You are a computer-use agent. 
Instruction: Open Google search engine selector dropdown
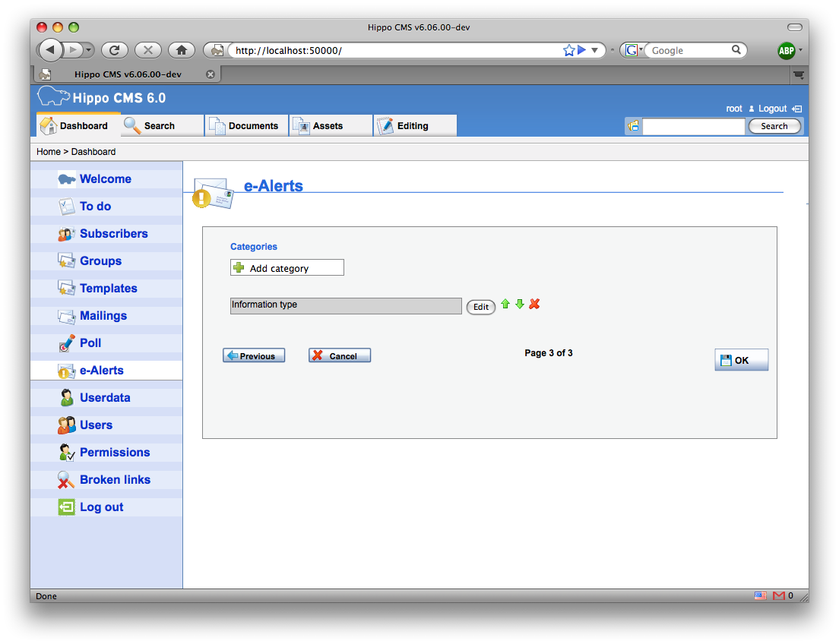633,50
